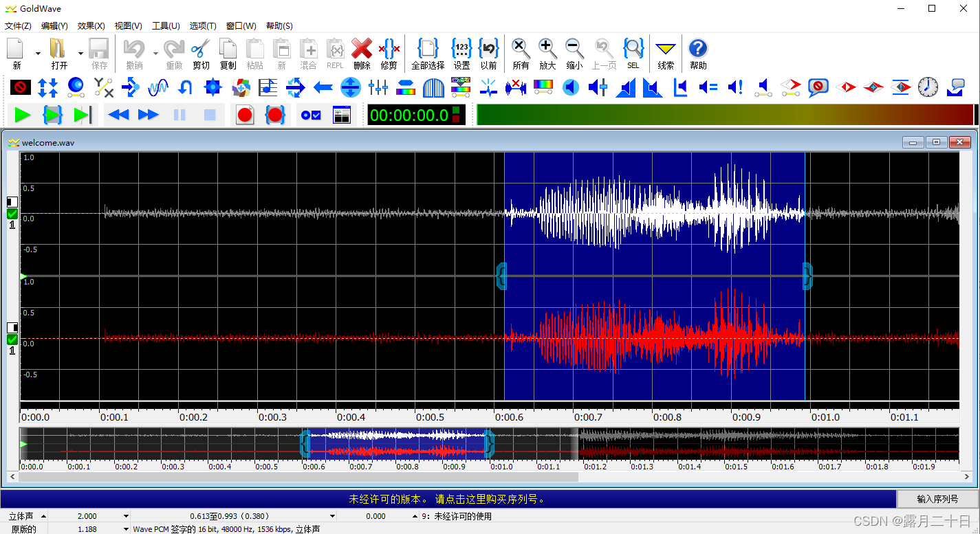Open the 视图(V) menu

coord(128,25)
